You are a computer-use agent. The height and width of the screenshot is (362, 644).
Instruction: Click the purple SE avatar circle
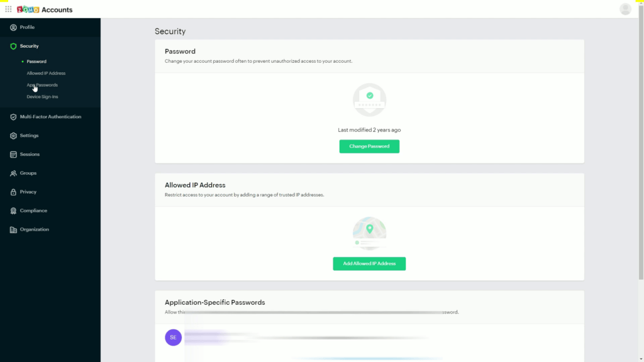click(x=173, y=337)
